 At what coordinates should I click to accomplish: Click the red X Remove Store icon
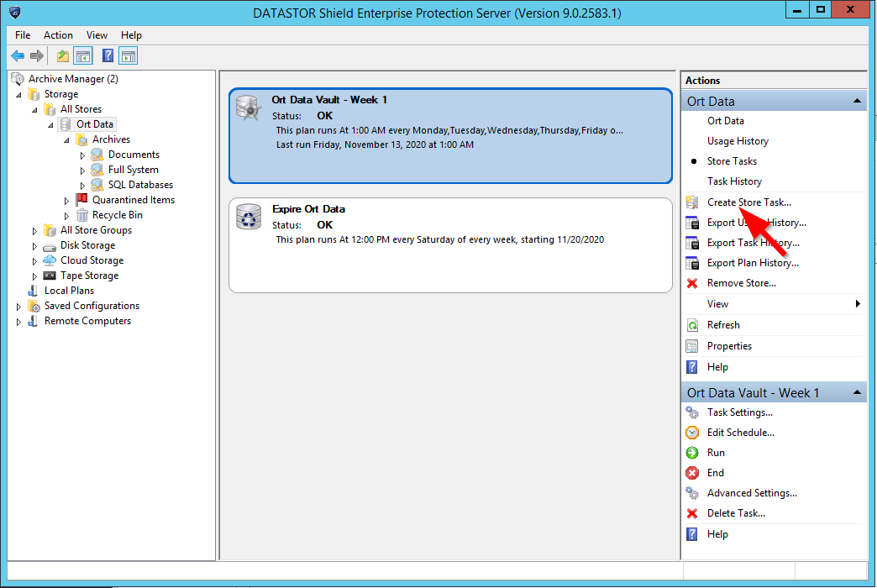pos(692,283)
